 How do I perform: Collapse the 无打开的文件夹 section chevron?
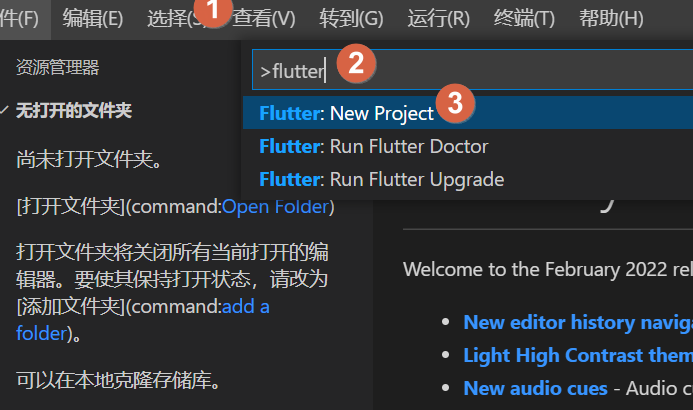tap(4, 110)
